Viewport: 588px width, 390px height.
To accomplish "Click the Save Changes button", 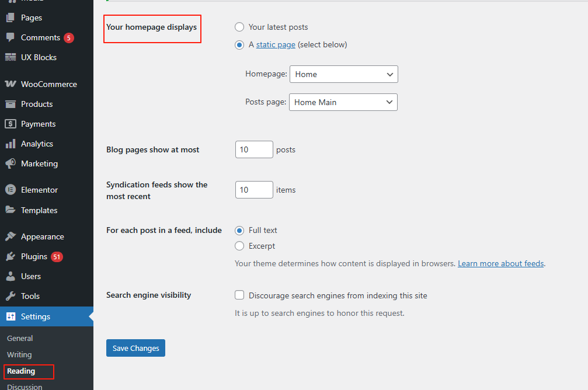I will pyautogui.click(x=135, y=348).
